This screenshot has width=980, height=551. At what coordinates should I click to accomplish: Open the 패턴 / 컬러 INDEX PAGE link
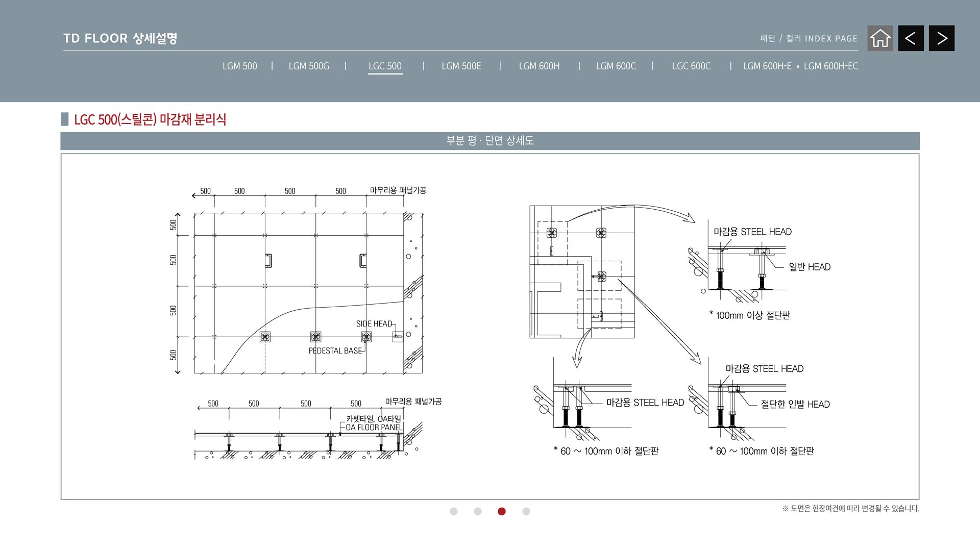pos(808,39)
